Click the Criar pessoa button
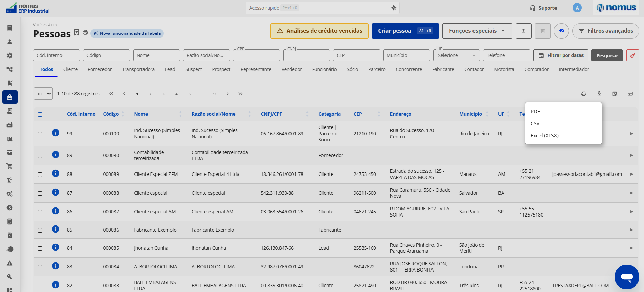 [x=405, y=31]
